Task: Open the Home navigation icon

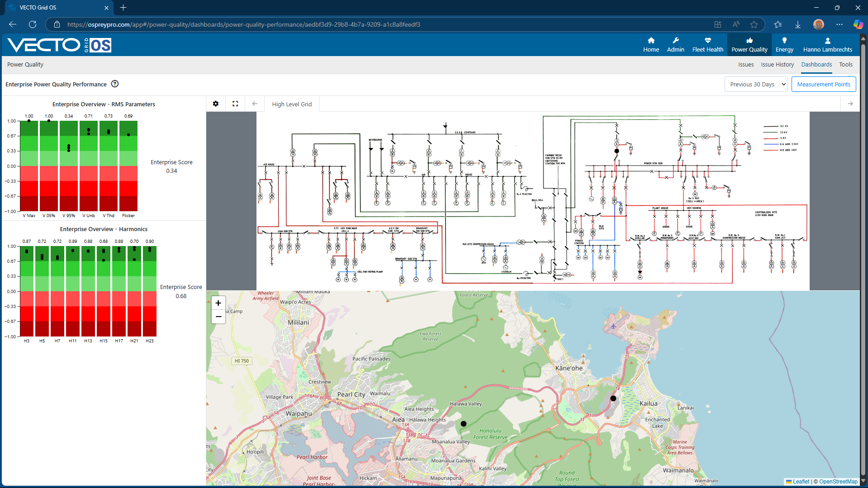Action: pos(651,45)
